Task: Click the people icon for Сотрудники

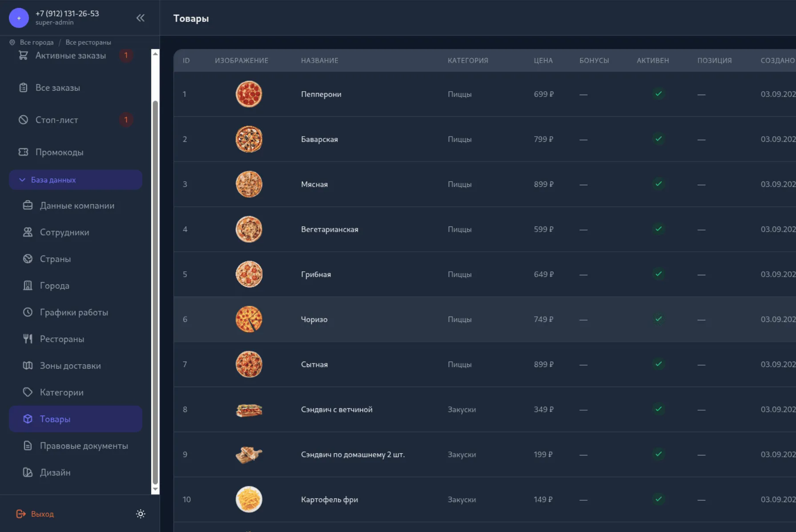Action: (28, 232)
